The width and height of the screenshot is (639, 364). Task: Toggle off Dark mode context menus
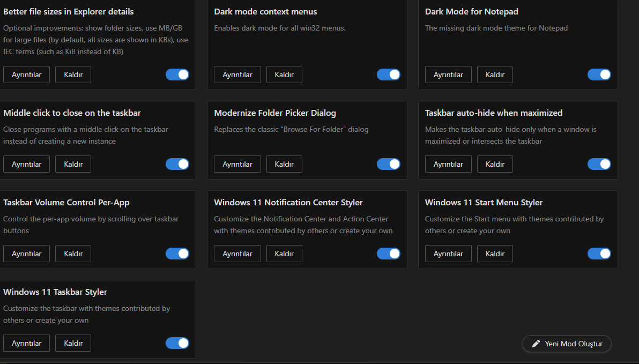[388, 75]
